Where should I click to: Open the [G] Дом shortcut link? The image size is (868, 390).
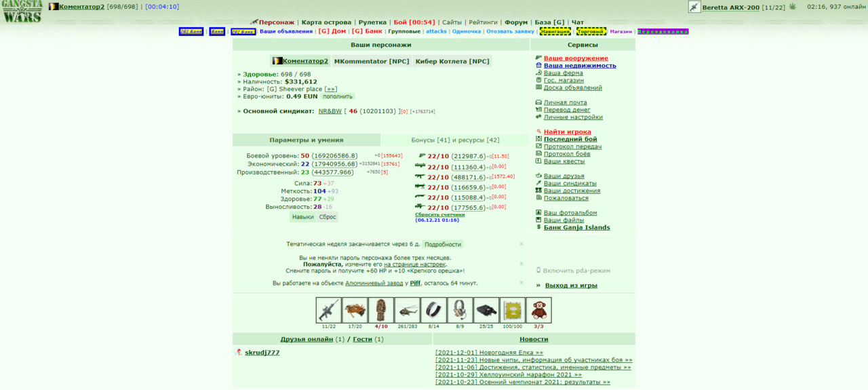click(x=332, y=31)
